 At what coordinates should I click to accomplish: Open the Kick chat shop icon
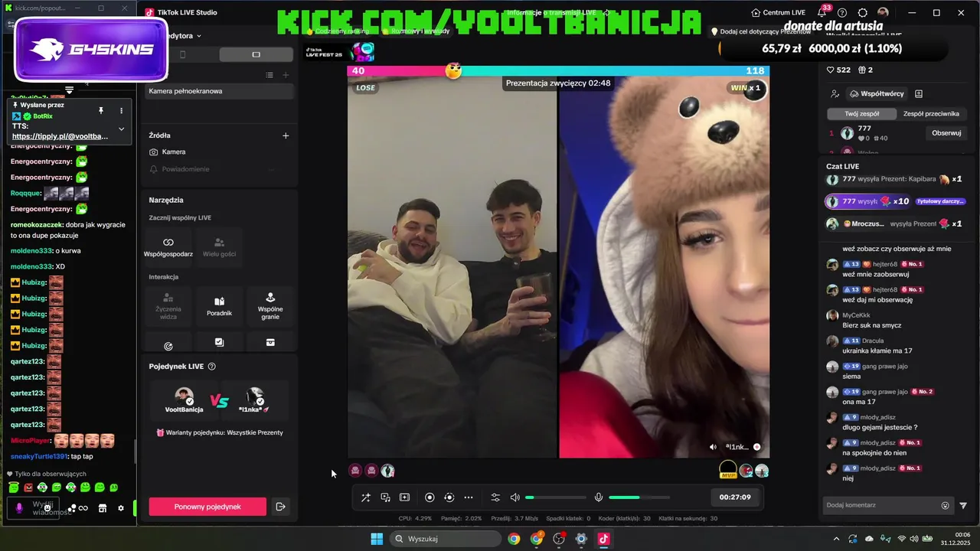pyautogui.click(x=102, y=508)
